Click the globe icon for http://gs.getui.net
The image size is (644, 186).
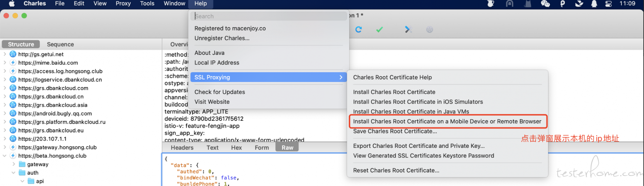click(x=13, y=54)
